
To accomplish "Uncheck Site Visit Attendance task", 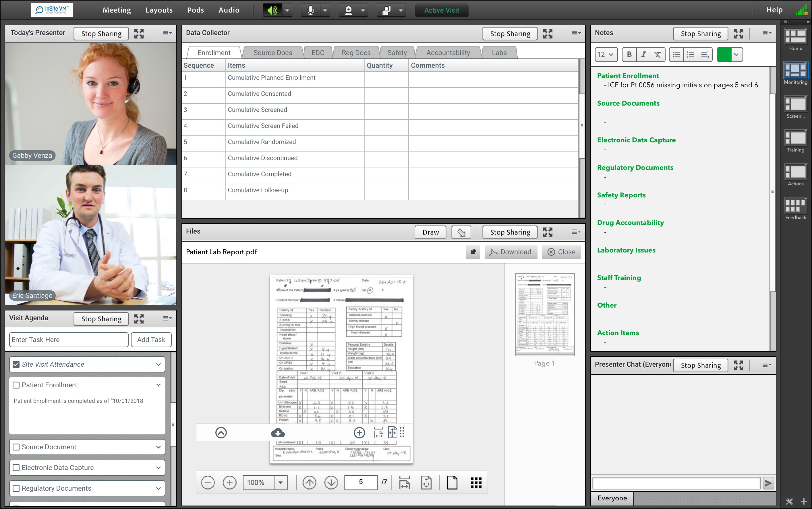I will pos(16,364).
